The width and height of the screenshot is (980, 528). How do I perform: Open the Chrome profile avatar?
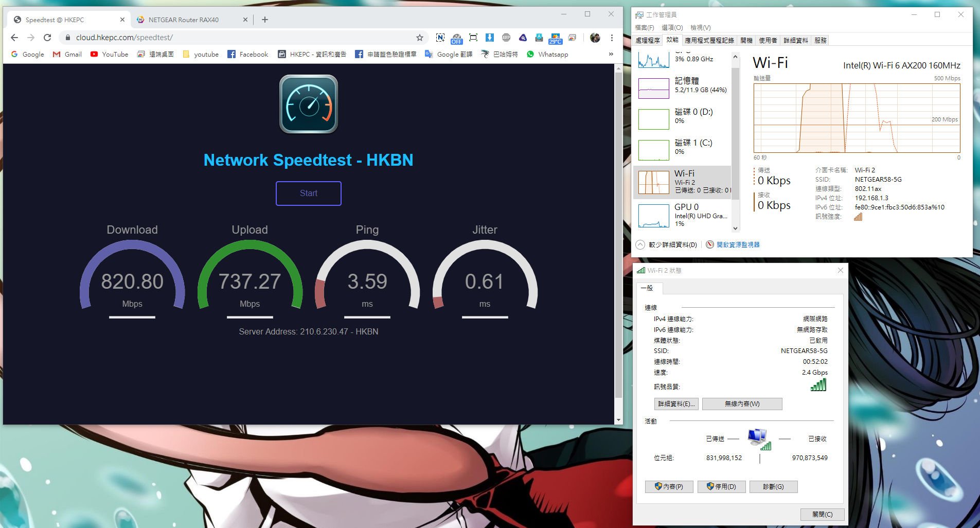595,38
